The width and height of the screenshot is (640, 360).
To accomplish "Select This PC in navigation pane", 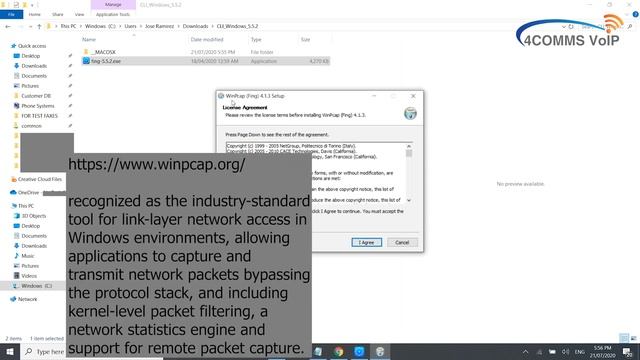I will (x=26, y=206).
